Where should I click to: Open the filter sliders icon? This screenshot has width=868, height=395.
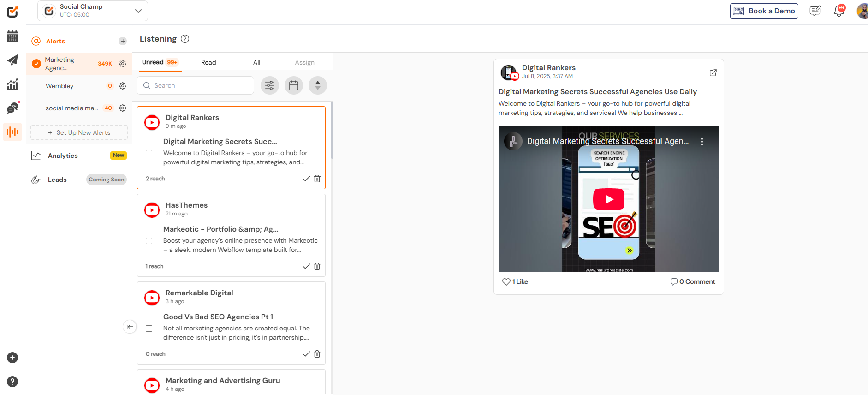(270, 85)
